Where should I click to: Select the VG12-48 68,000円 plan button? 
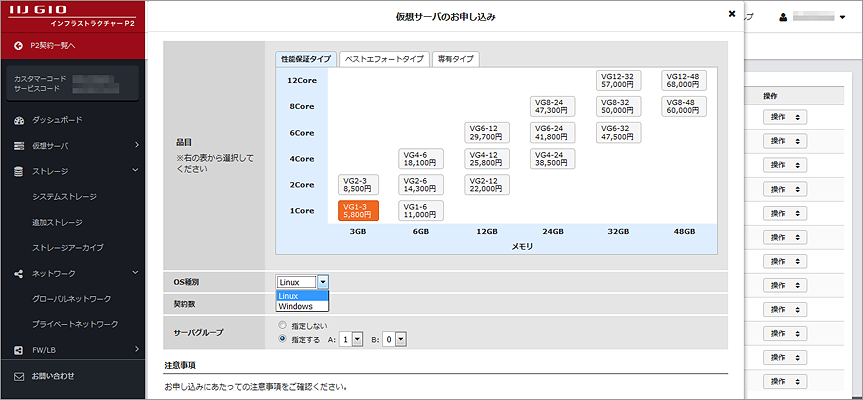coord(684,80)
